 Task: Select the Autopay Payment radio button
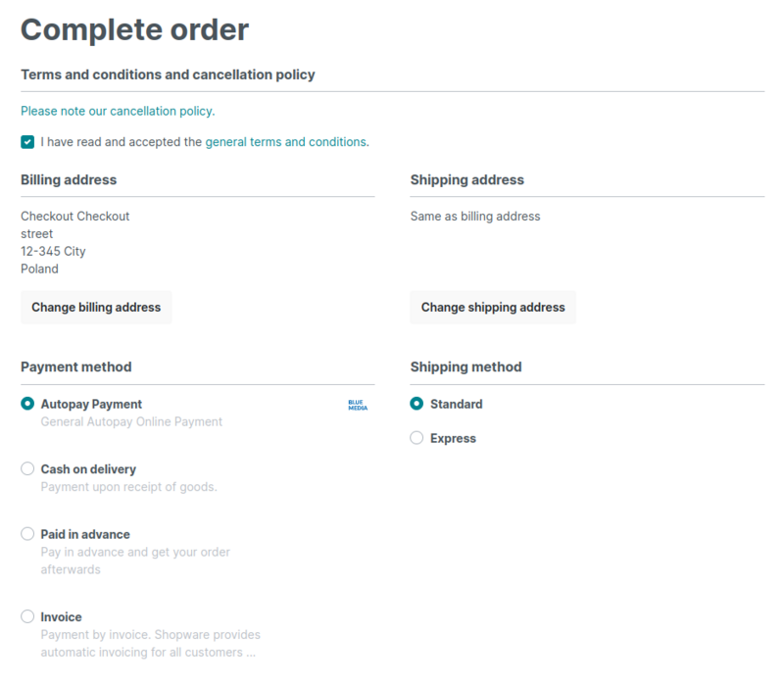(x=27, y=404)
